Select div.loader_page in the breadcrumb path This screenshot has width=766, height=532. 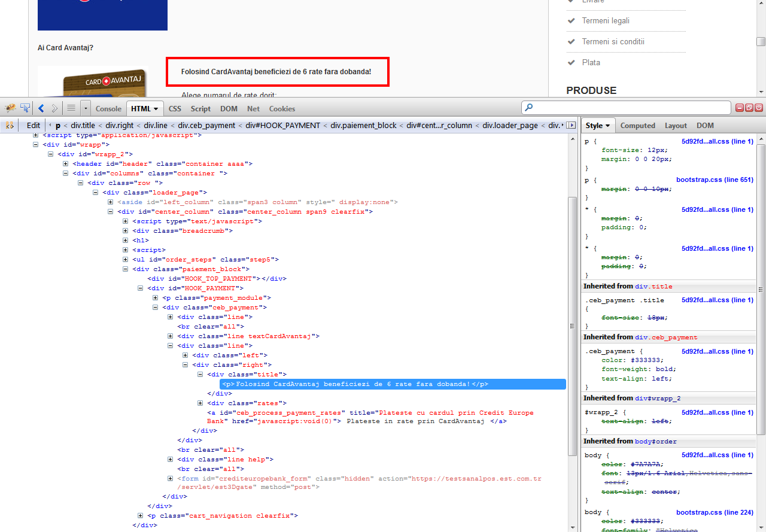510,125
